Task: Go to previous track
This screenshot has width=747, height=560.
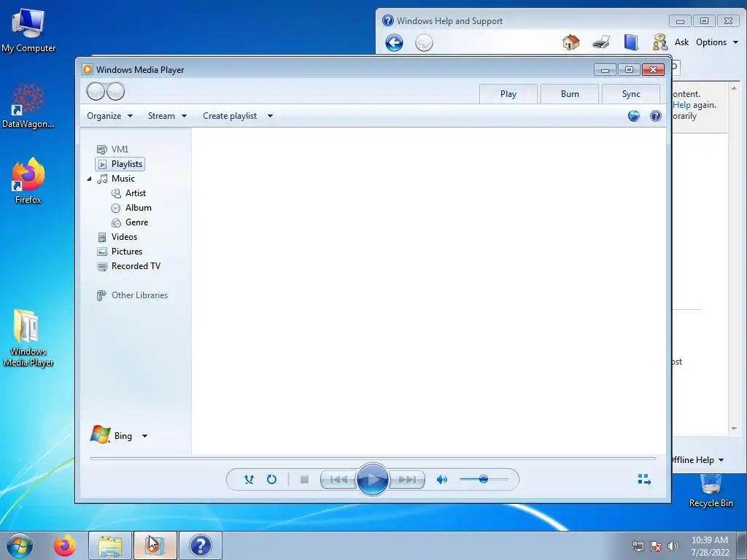Action: (338, 480)
